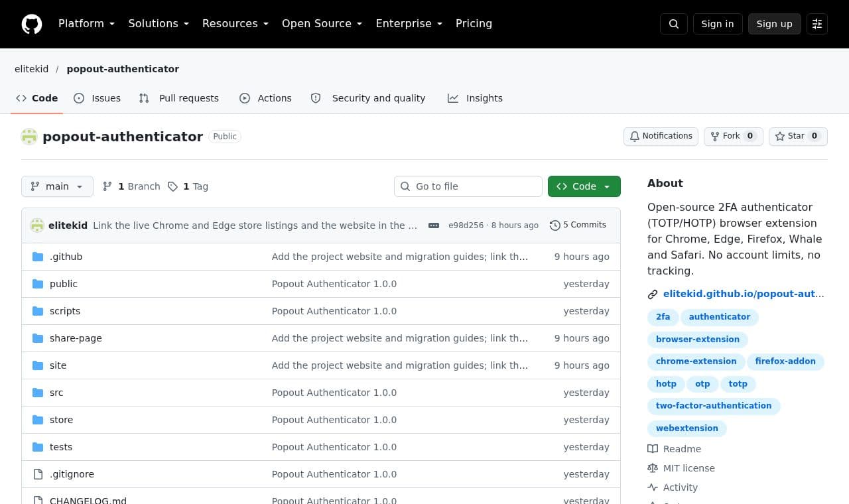Viewport: 849px width, 504px height.
Task: Click the Sign in button
Action: 718,24
